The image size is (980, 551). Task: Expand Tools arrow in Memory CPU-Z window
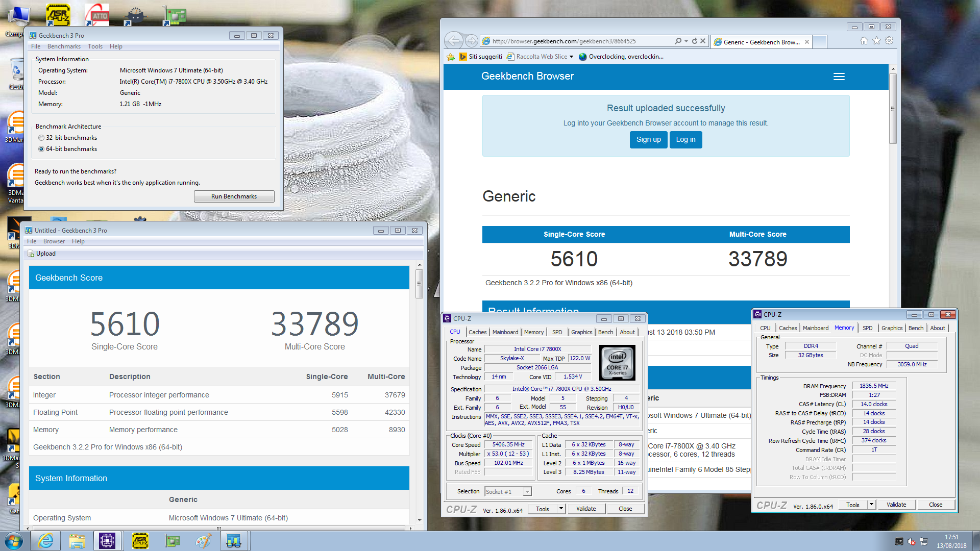click(872, 505)
